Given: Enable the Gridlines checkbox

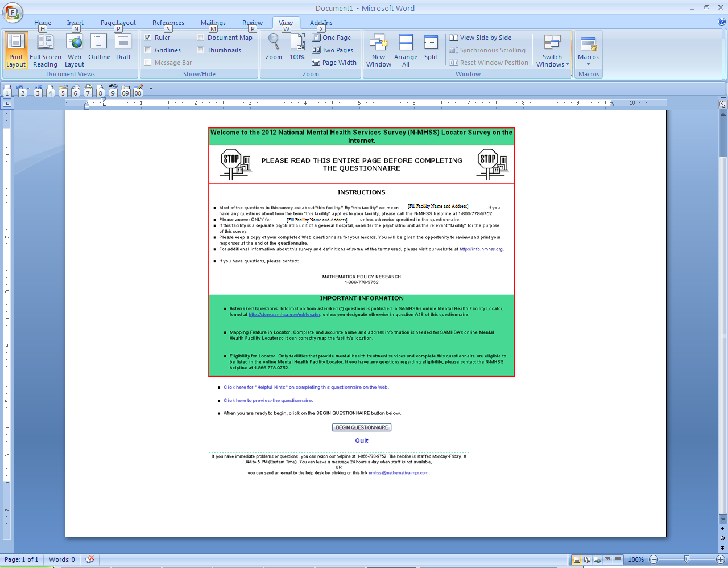Looking at the screenshot, I should [x=148, y=50].
